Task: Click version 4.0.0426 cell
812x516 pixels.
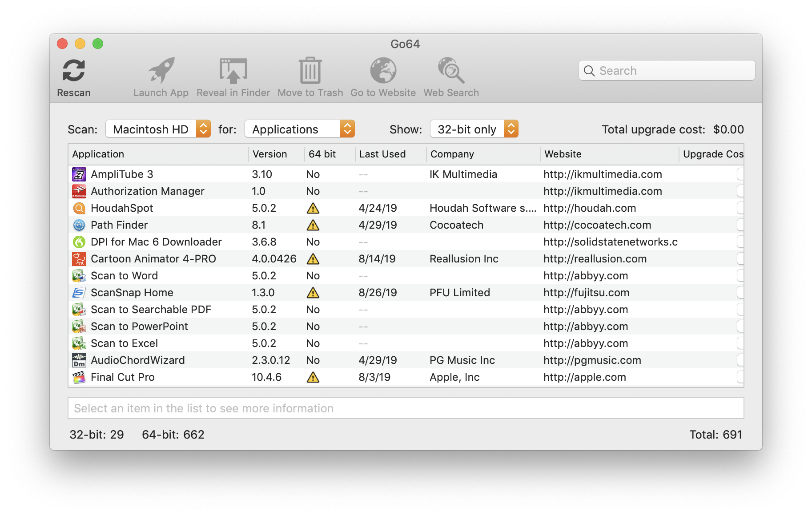Action: [x=274, y=259]
